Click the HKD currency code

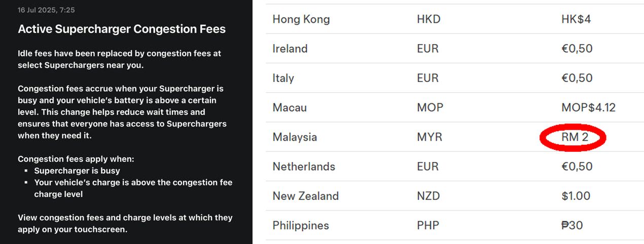pyautogui.click(x=428, y=19)
